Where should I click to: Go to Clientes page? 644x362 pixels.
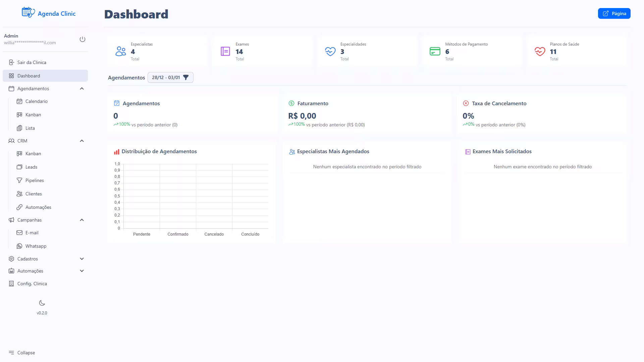click(x=49, y=194)
